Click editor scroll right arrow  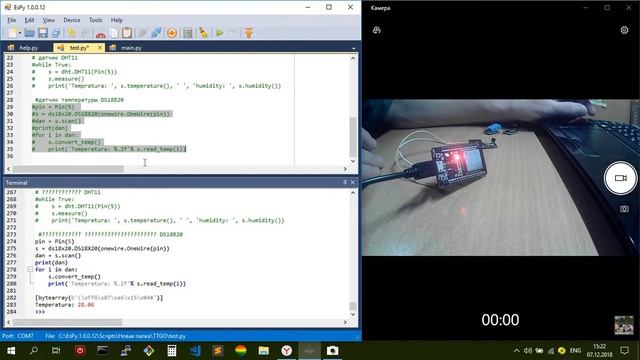[345, 169]
